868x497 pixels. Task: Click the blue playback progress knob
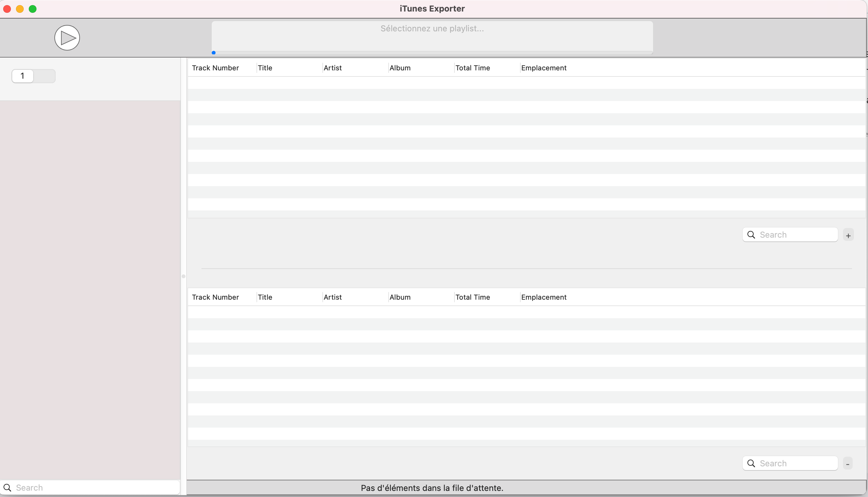214,53
